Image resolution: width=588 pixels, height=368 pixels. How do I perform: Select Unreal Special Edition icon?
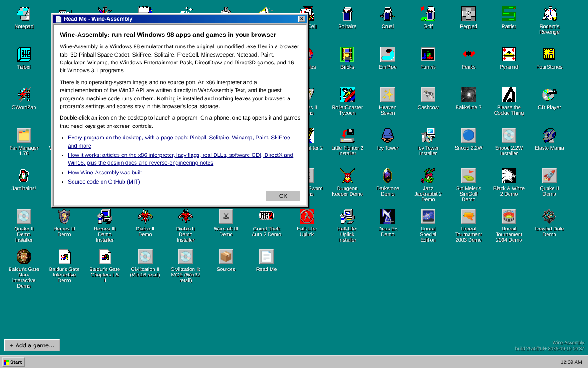pos(428,216)
